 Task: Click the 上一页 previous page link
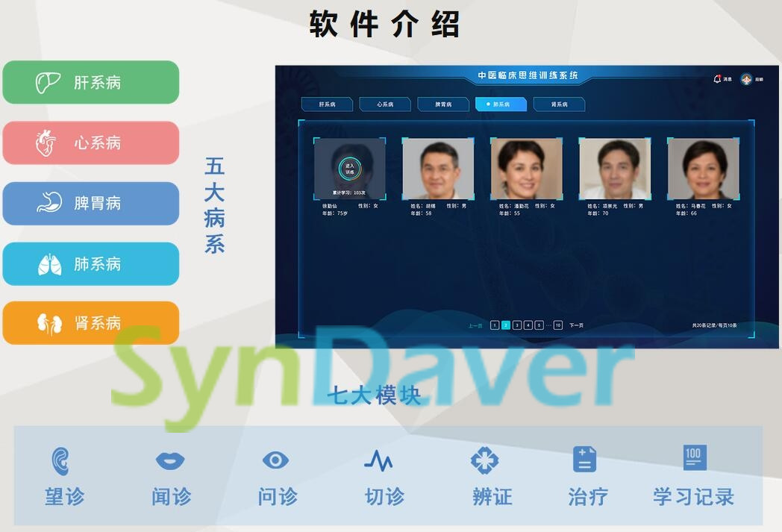point(473,325)
